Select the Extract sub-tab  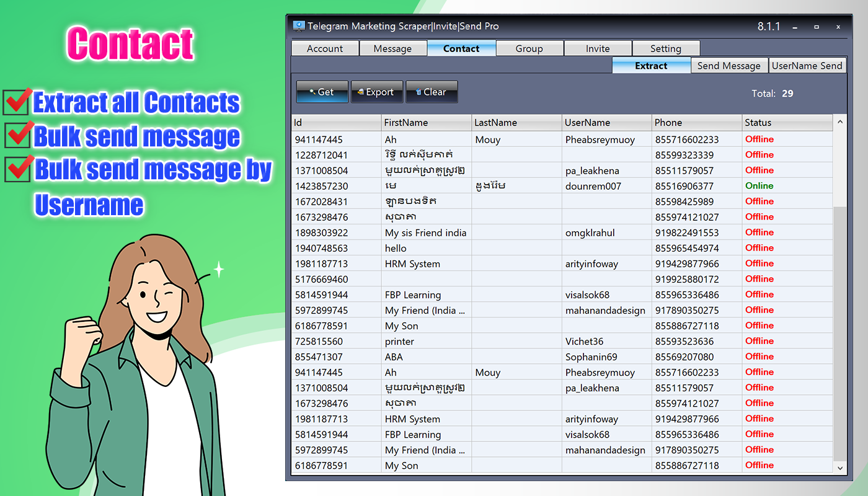(x=652, y=65)
